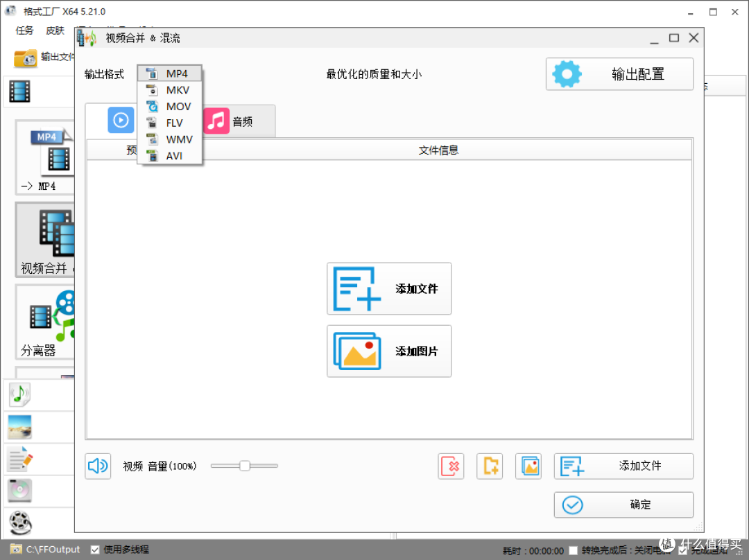This screenshot has height=560, width=749.
Task: Expand the utilities film reel category icon
Action: pos(20,523)
